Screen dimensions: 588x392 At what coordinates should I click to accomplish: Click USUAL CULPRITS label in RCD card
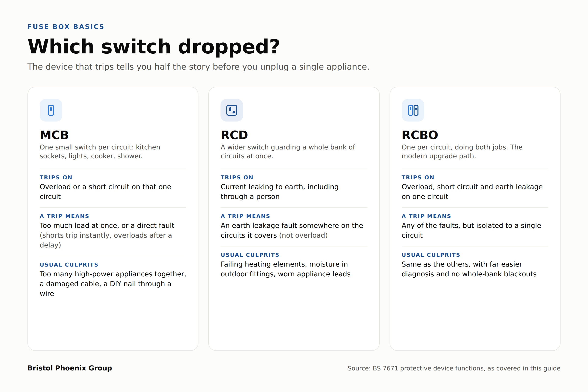coord(250,255)
